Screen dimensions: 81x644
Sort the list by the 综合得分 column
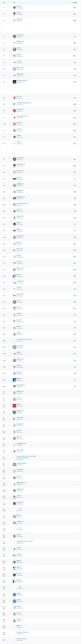[75, 3]
